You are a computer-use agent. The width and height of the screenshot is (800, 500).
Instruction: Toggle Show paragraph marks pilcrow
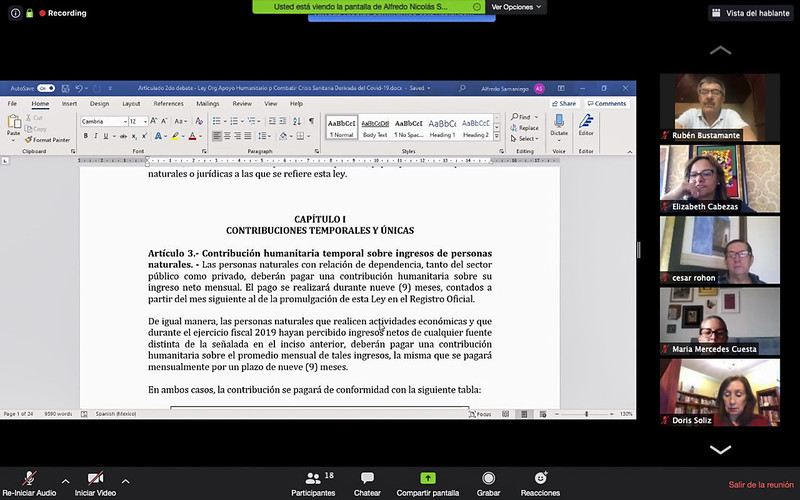pos(311,121)
